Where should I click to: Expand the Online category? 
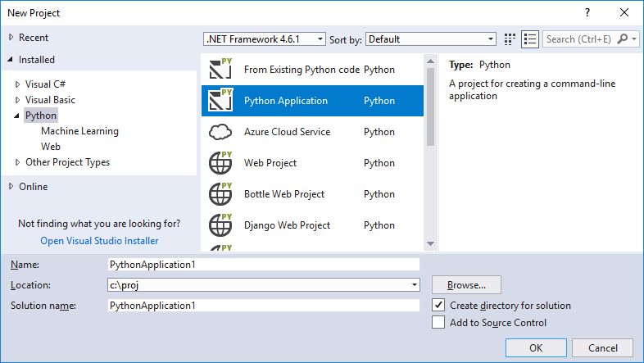point(11,186)
